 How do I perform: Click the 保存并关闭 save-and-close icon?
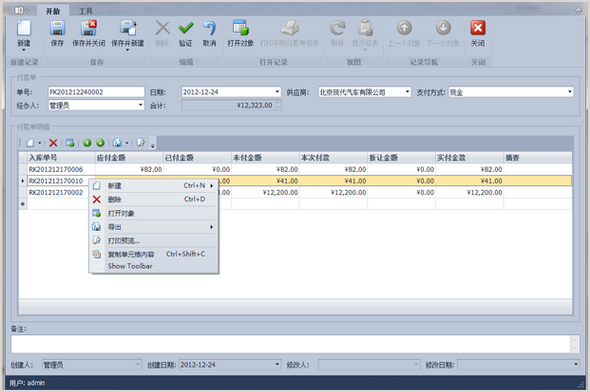point(88,28)
